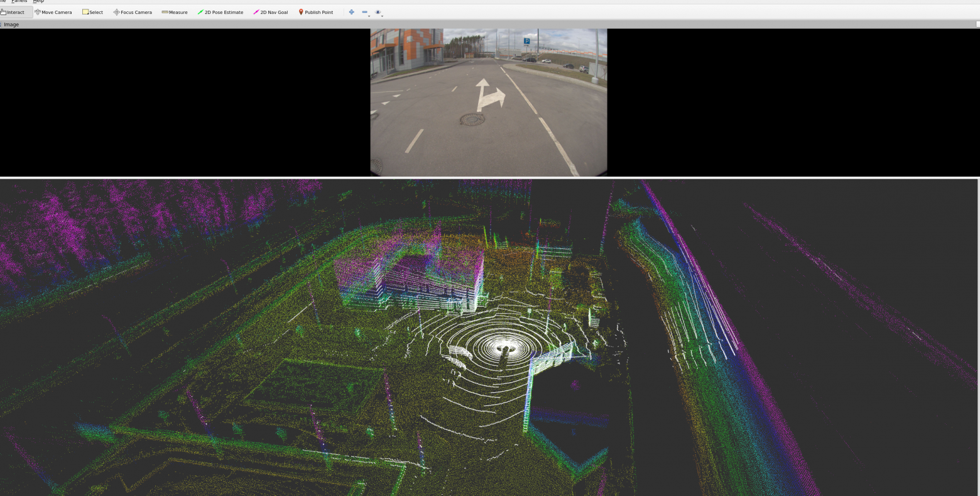
Task: Activate the Focus Camera tool
Action: tap(133, 12)
